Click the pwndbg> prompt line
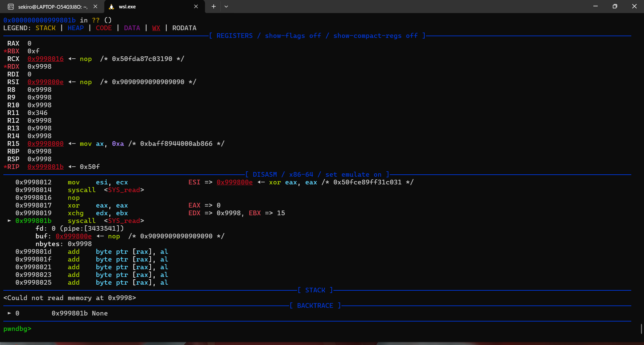Screen dimensions: 644x345 [17, 329]
